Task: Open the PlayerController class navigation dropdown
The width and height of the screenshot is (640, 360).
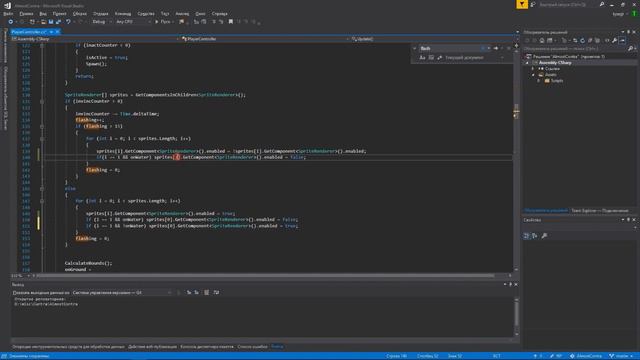Action: pyautogui.click(x=265, y=39)
